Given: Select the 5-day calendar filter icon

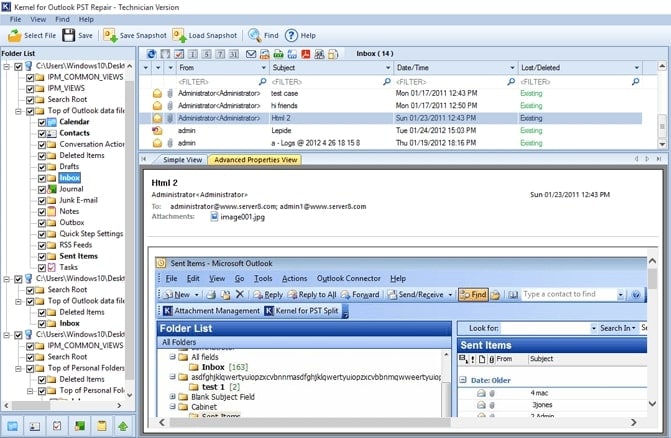Looking at the screenshot, I should click(x=207, y=54).
